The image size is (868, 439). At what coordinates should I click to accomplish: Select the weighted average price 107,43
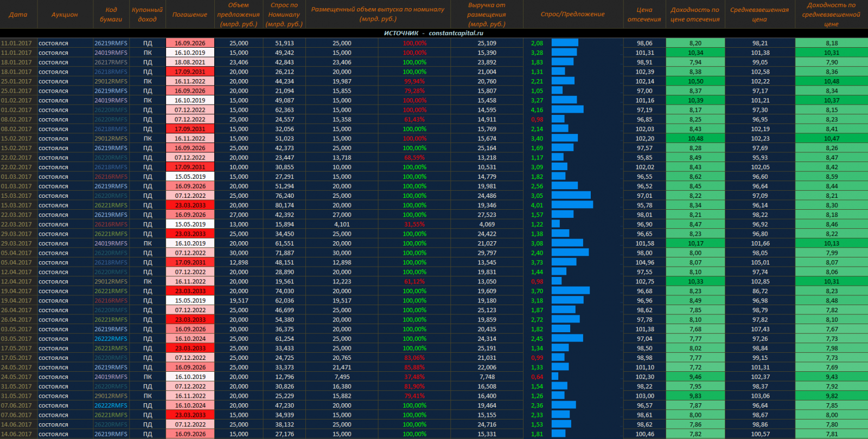pyautogui.click(x=760, y=329)
